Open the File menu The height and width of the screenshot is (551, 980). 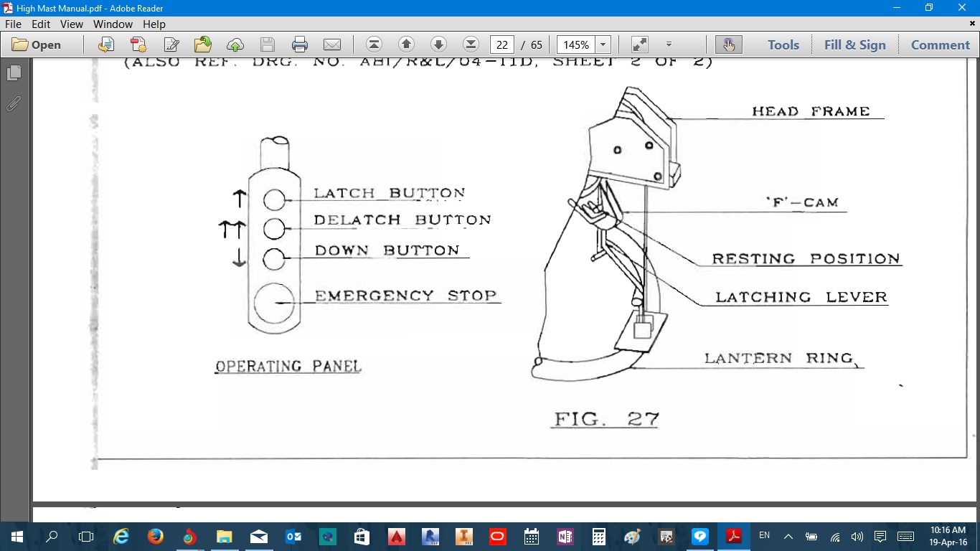coord(14,24)
